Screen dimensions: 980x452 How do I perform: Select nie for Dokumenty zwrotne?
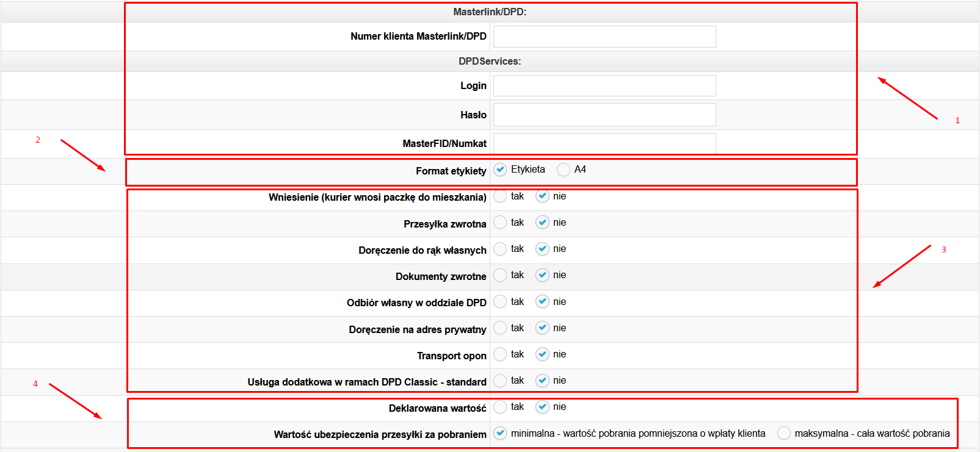click(542, 275)
